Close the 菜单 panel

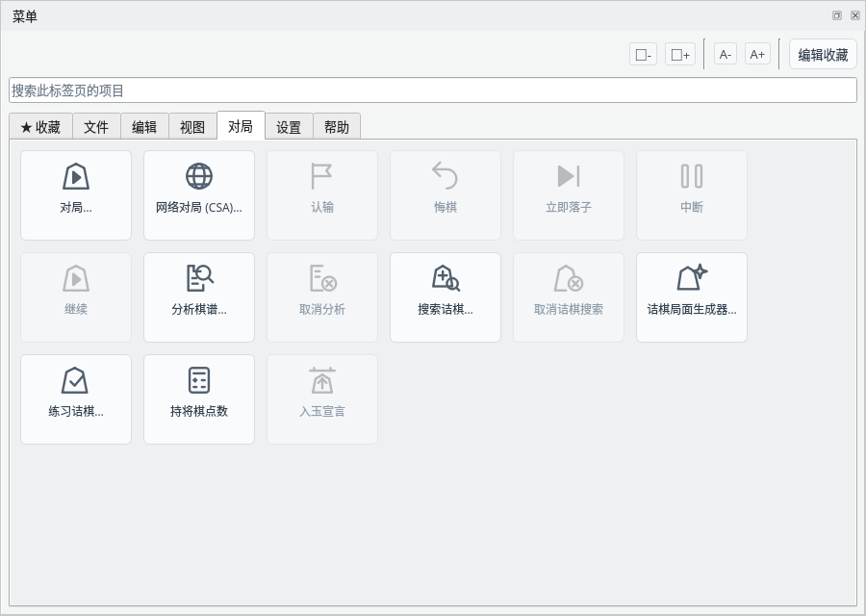click(x=855, y=15)
